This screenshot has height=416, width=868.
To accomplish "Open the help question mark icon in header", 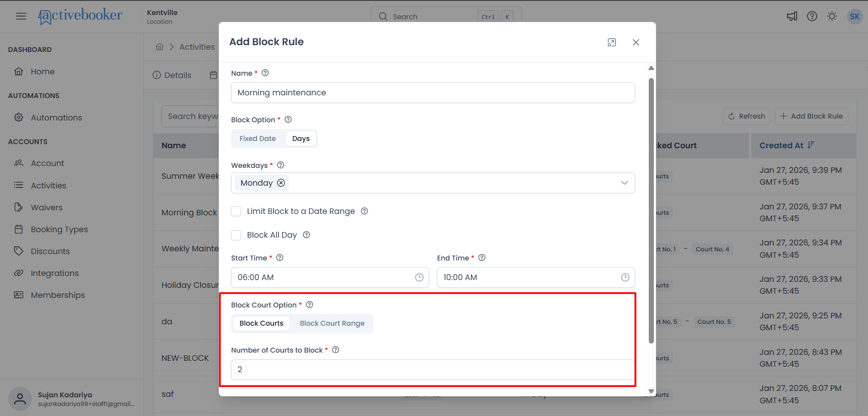I will 812,16.
